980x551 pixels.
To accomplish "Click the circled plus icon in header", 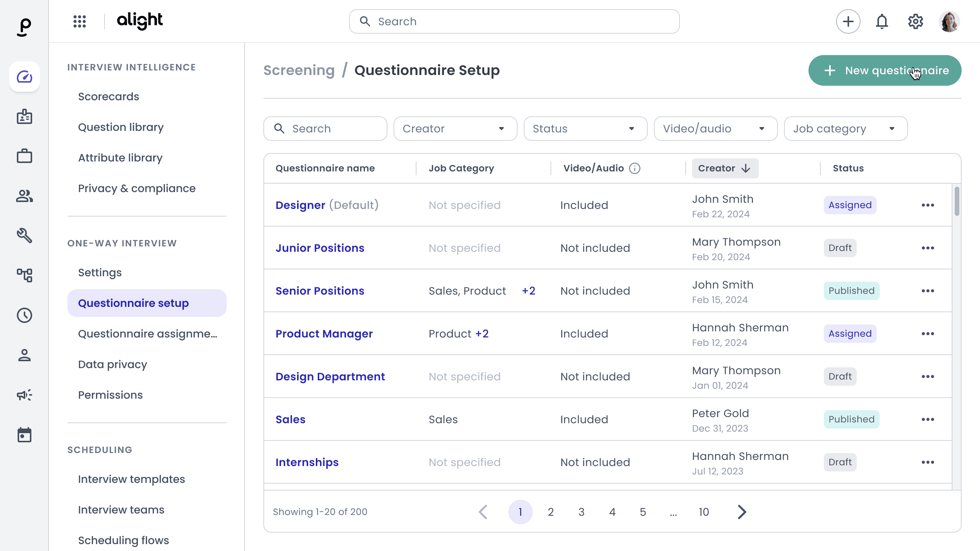I will click(x=848, y=21).
